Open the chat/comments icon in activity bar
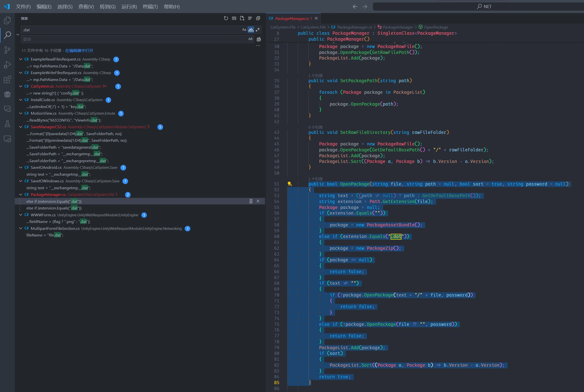584x392 pixels. tap(7, 109)
